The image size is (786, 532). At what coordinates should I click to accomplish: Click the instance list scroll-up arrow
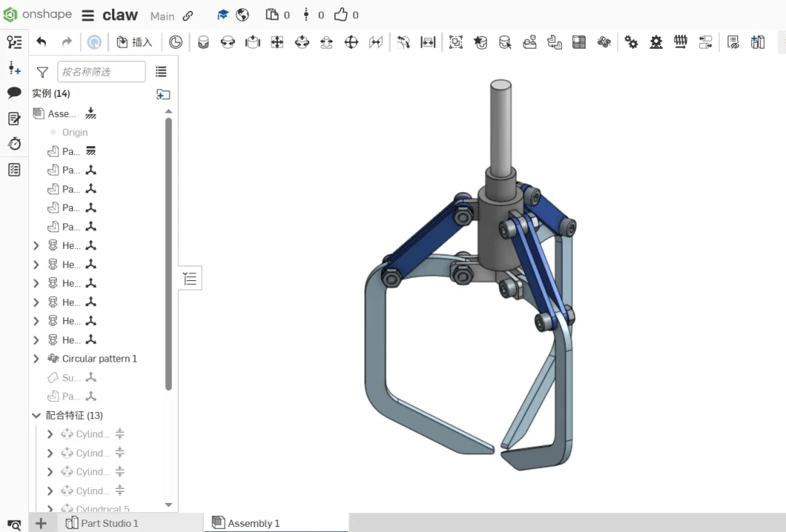point(168,111)
